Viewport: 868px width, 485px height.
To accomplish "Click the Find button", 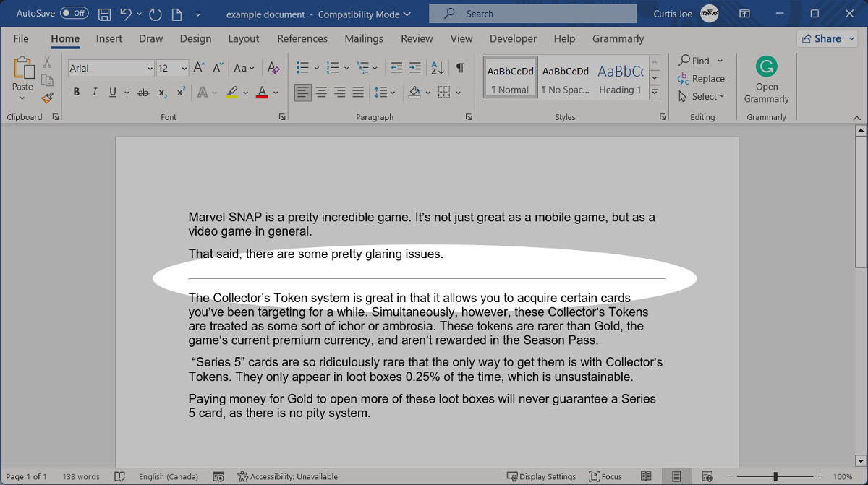I will (x=694, y=61).
